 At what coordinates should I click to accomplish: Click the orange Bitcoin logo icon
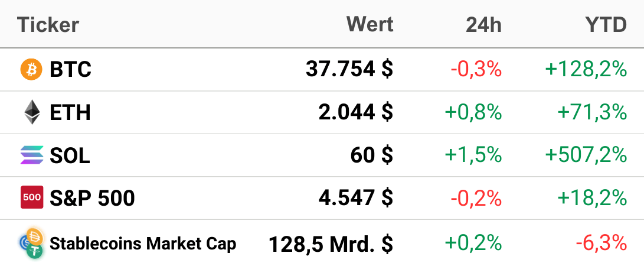pos(31,69)
